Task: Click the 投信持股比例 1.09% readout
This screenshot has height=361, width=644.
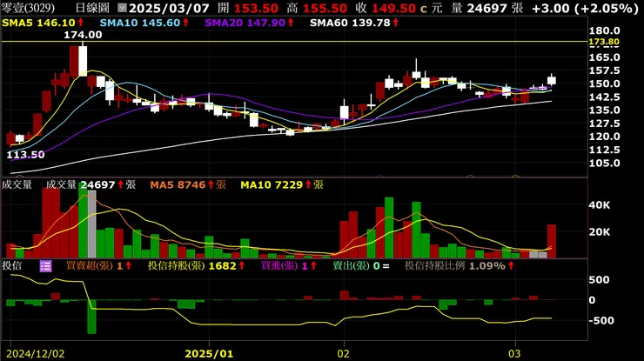Action: [x=460, y=265]
